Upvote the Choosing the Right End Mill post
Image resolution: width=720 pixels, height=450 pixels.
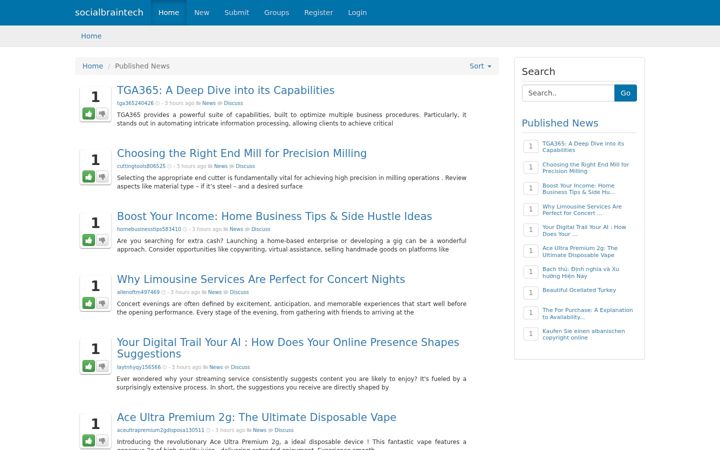89,176
